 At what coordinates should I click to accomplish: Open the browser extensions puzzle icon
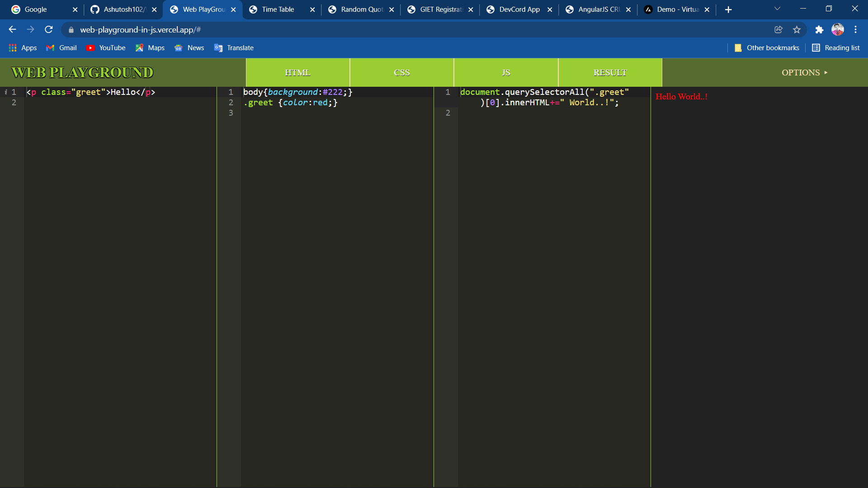(x=820, y=29)
